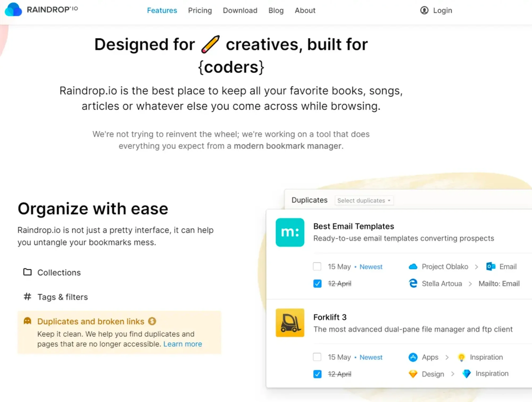Click the Apps collection name
This screenshot has height=402, width=532.
430,357
